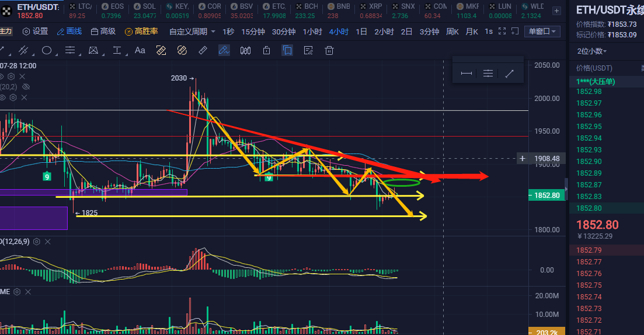The height and width of the screenshot is (335, 644).
Task: Click the pop-out window icon
Action: point(515,31)
